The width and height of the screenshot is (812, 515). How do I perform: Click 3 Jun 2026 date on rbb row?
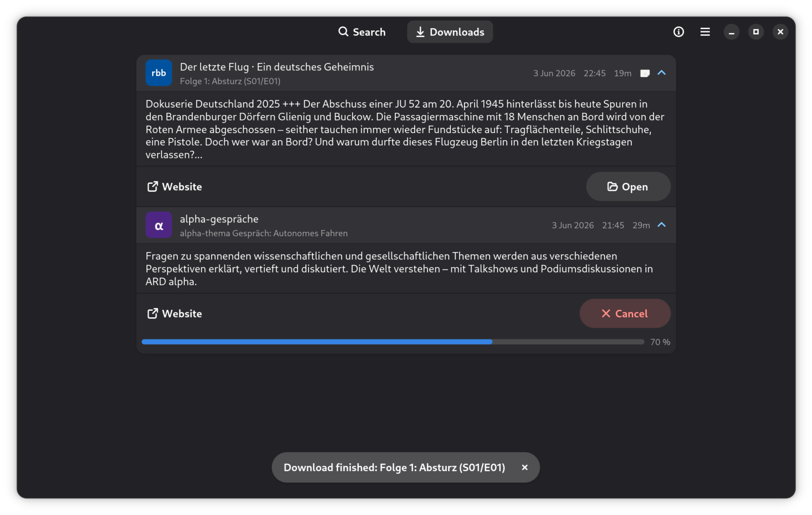[554, 73]
